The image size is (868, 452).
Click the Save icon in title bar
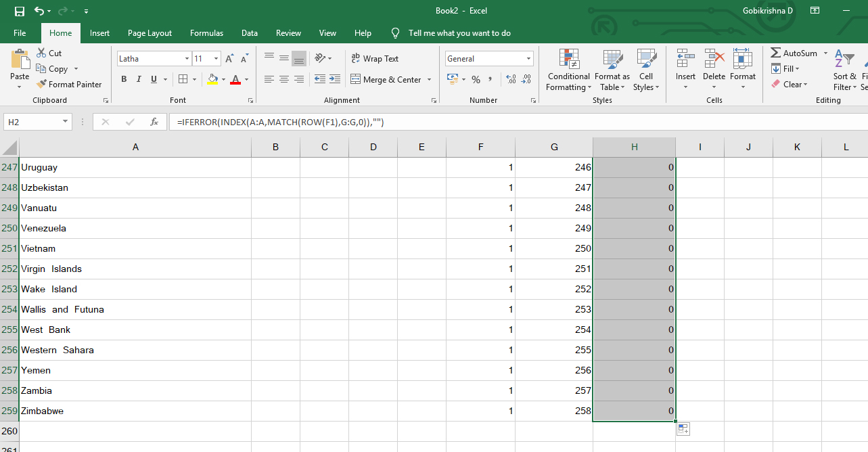19,12
